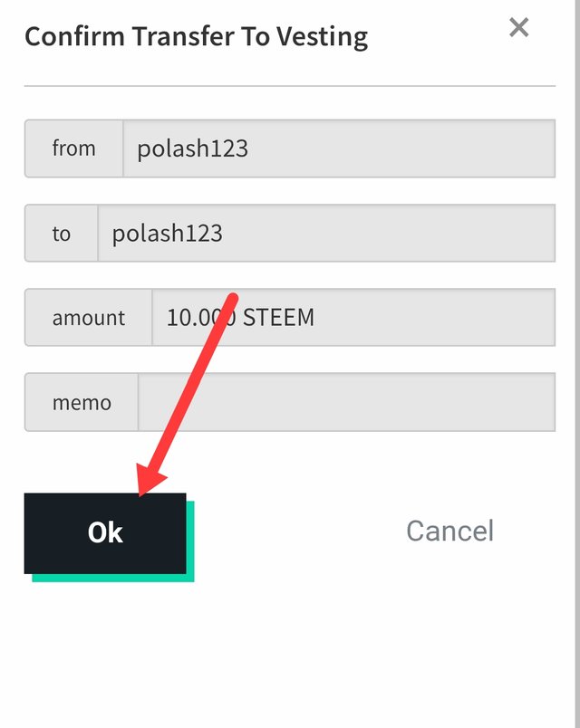This screenshot has width=580, height=728.
Task: Focus the amount field showing STEEM
Action: 353,318
